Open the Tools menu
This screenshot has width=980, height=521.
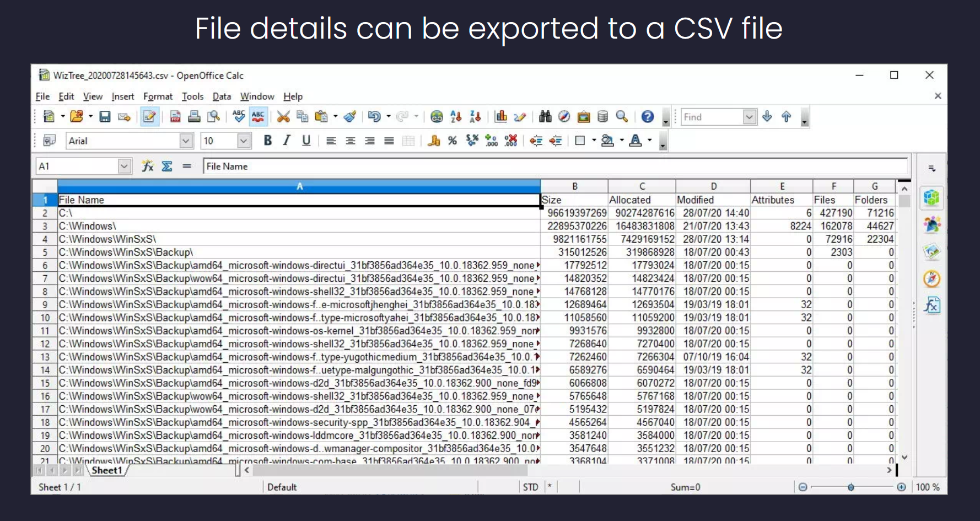(x=192, y=96)
